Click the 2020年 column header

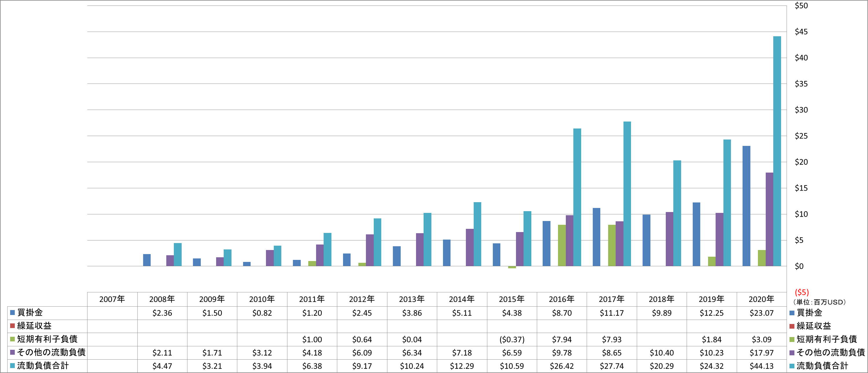tap(761, 299)
